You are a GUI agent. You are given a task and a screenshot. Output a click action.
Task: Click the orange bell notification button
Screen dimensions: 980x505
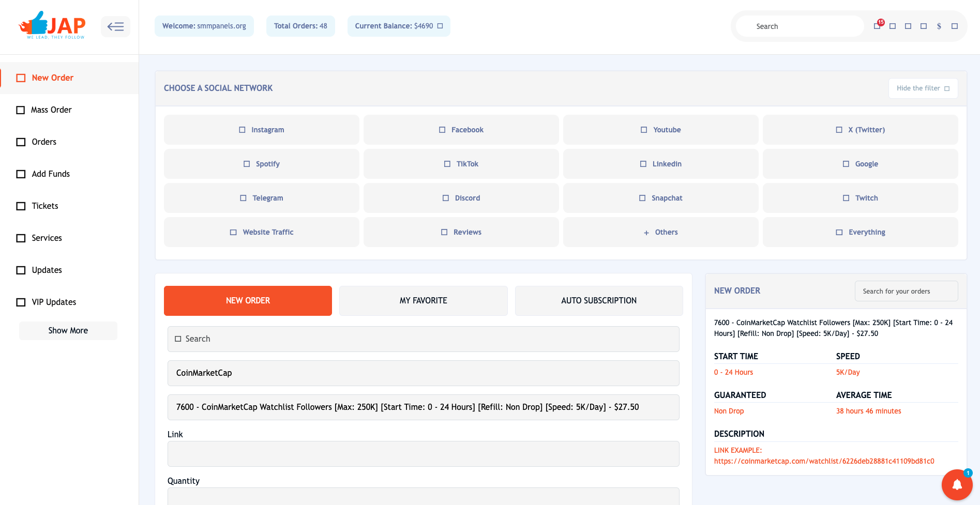coord(957,484)
